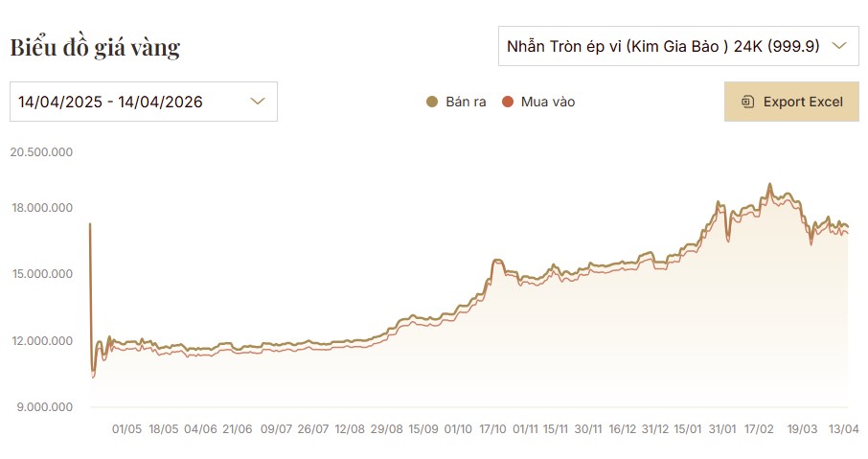The image size is (868, 459).
Task: Click the Excel icon on Export button
Action: [x=748, y=102]
